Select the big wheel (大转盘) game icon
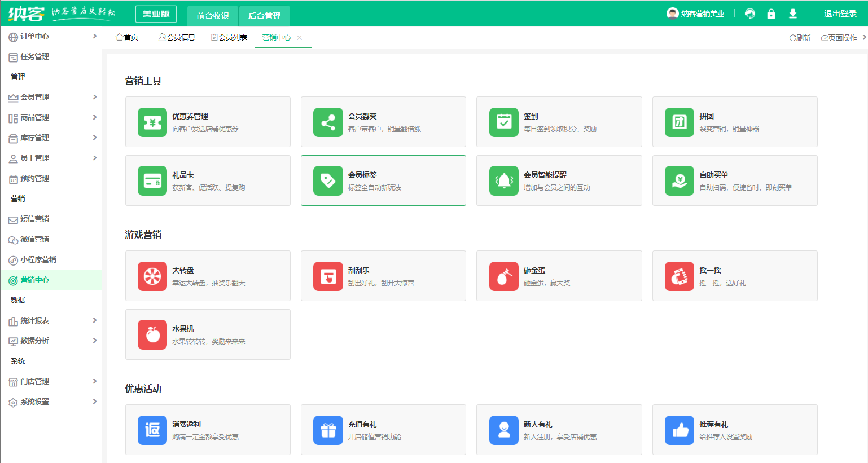Image resolution: width=868 pixels, height=463 pixels. coord(152,276)
